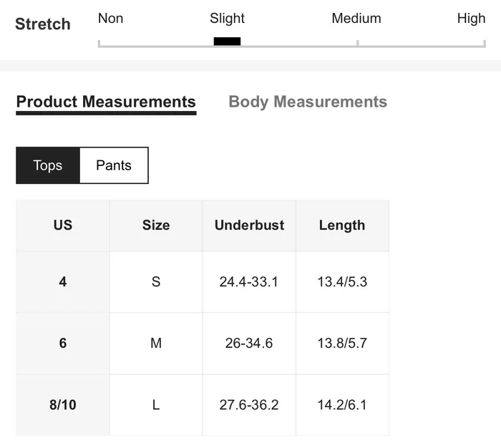Screen dimensions: 501x448
Task: Select the Tops size chart toggle
Action: pos(48,165)
